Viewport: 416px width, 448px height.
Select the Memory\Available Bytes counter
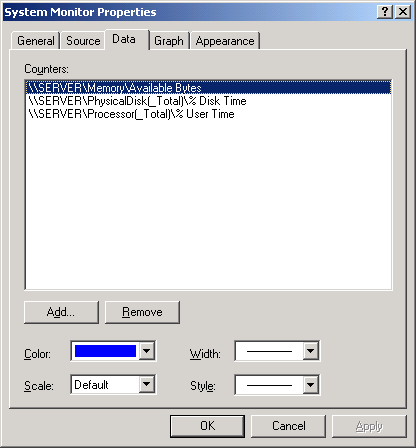(208, 88)
